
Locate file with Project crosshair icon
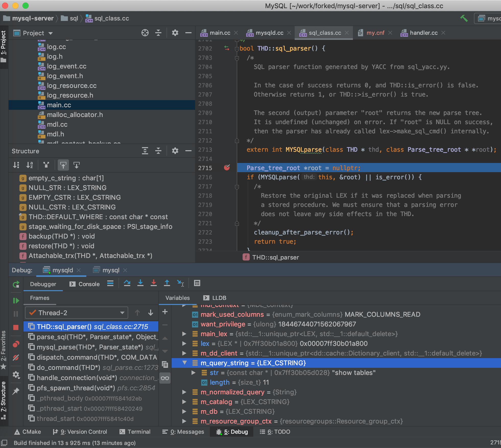pyautogui.click(x=145, y=33)
